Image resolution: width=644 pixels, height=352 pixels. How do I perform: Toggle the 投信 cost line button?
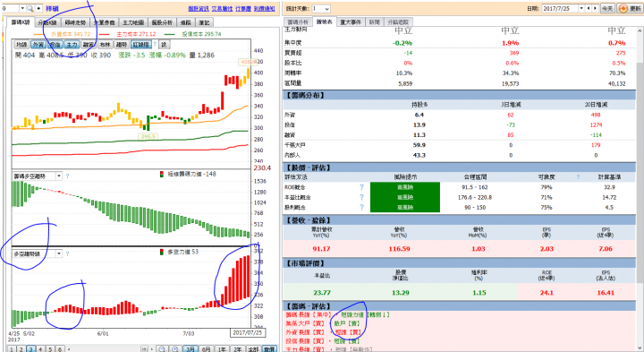click(x=55, y=45)
